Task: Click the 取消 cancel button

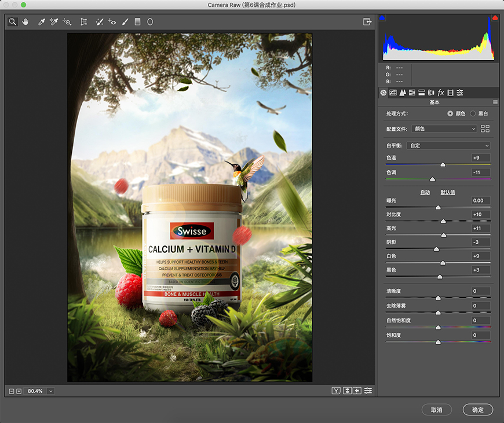Action: pos(436,410)
